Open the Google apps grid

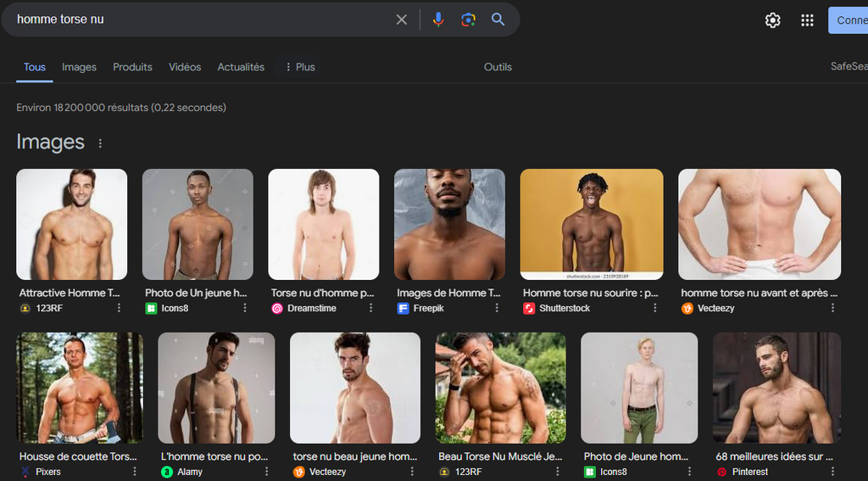(x=807, y=20)
